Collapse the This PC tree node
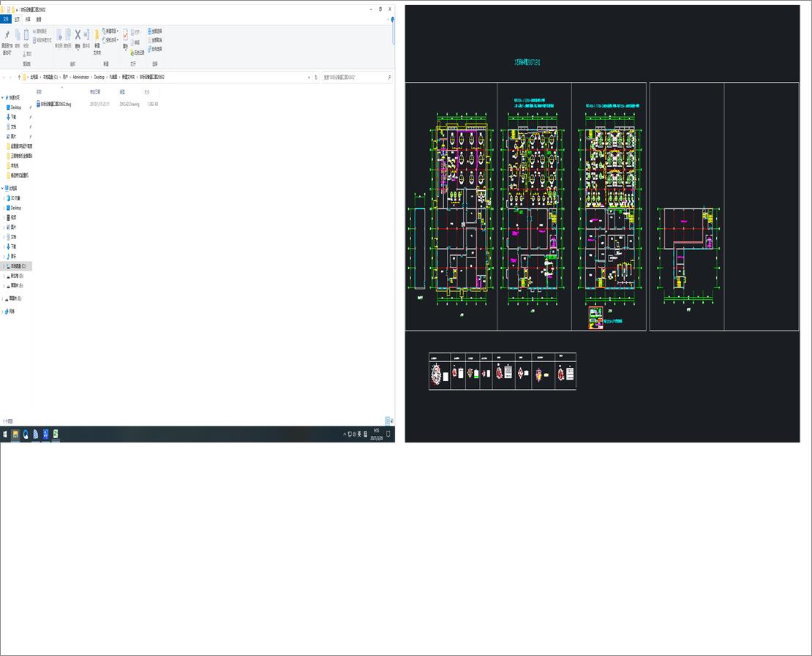Screen dimensions: 812x656 3,188
